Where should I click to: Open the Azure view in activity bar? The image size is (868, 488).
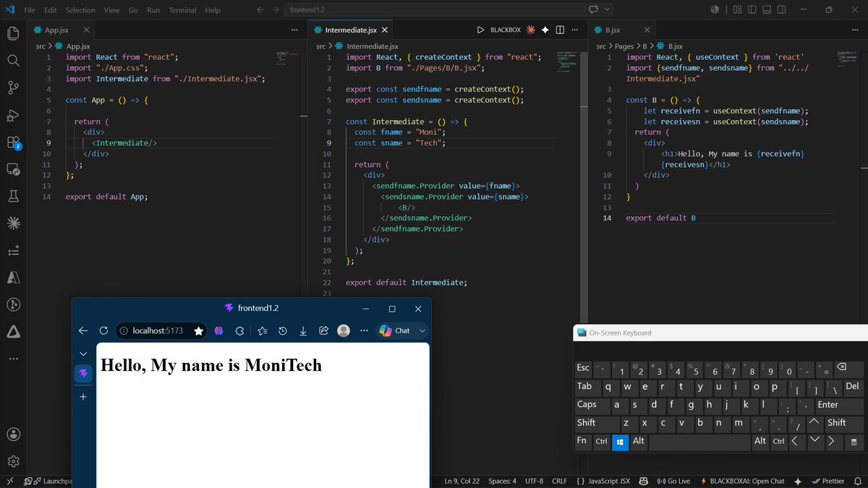(13, 278)
